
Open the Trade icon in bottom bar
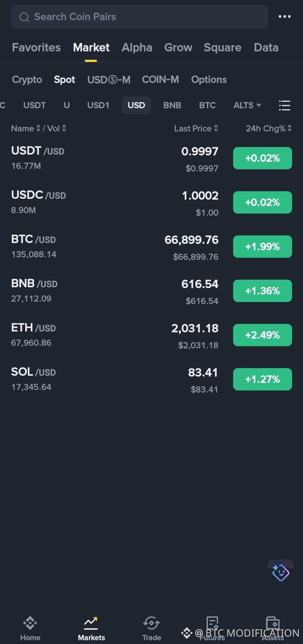pyautogui.click(x=151, y=623)
